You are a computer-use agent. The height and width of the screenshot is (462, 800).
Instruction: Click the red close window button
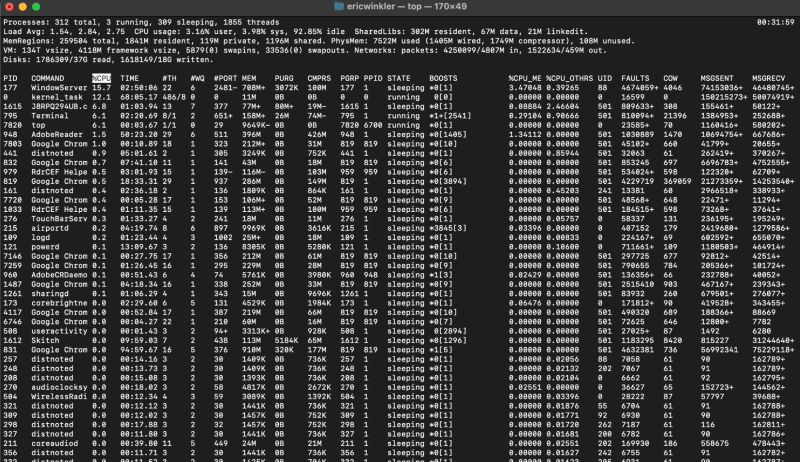click(9, 7)
